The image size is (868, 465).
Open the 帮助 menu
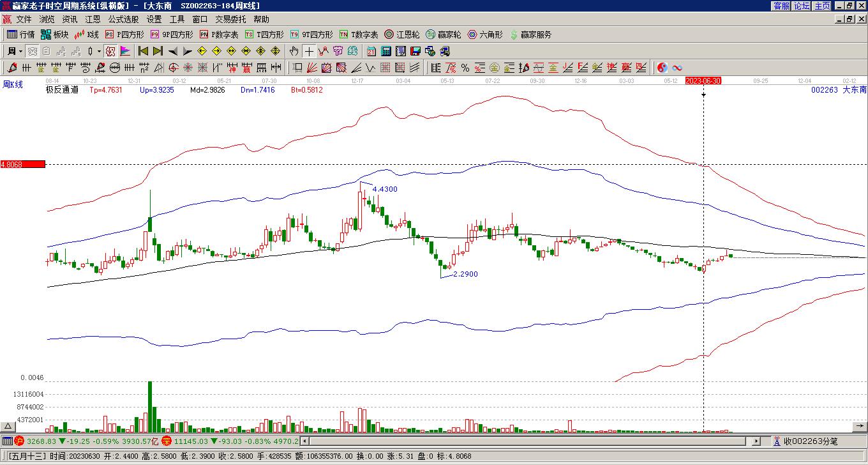(261, 20)
